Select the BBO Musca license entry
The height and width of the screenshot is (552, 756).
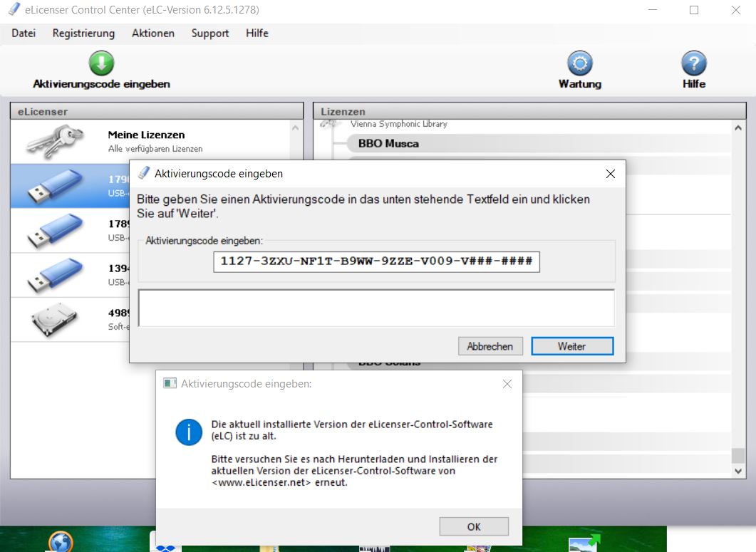(x=538, y=143)
